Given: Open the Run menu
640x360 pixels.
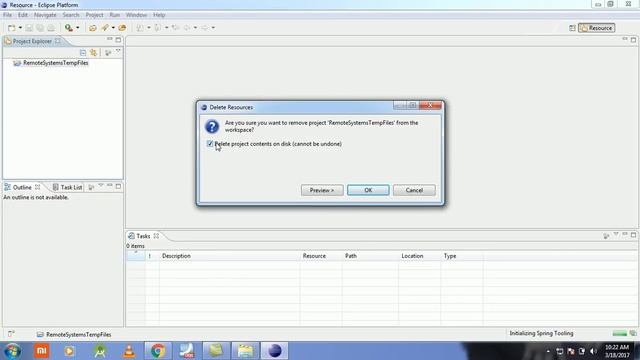Looking at the screenshot, I should (115, 15).
